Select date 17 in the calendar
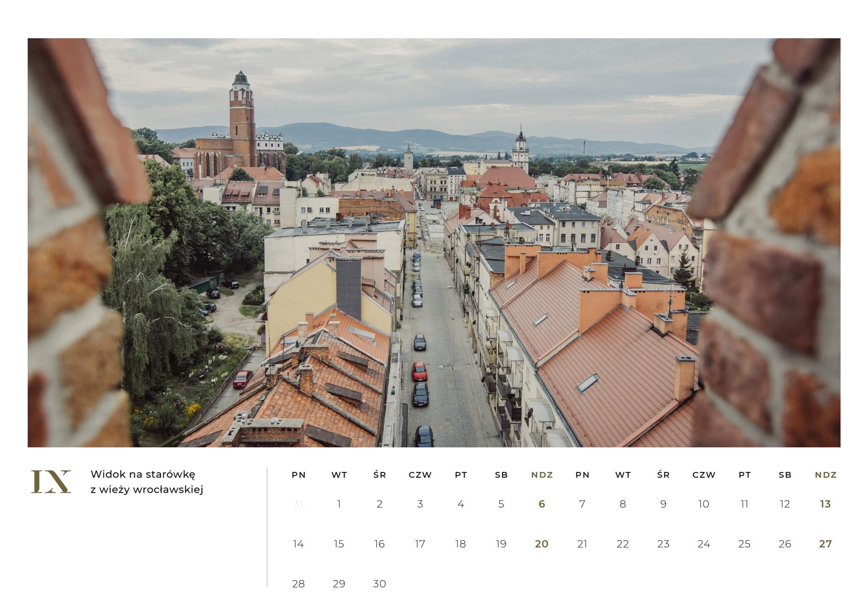 pyautogui.click(x=420, y=544)
